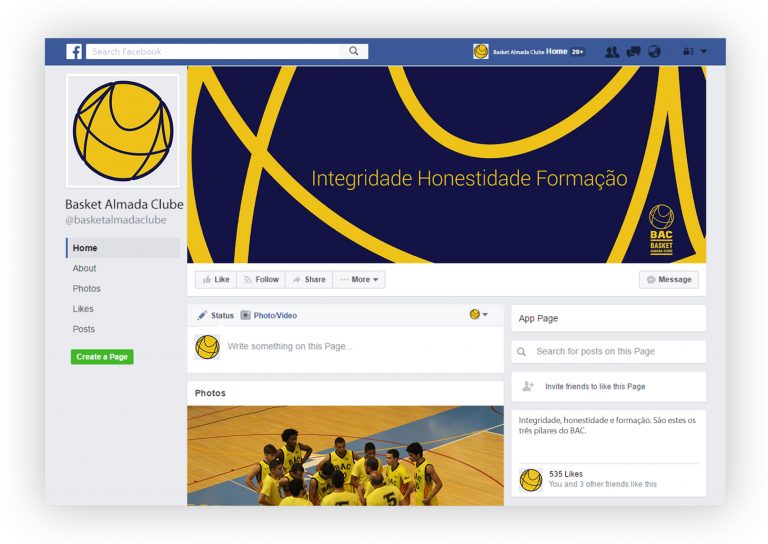The image size is (768, 544).
Task: Expand the account menu arrow in top bar
Action: (x=704, y=51)
